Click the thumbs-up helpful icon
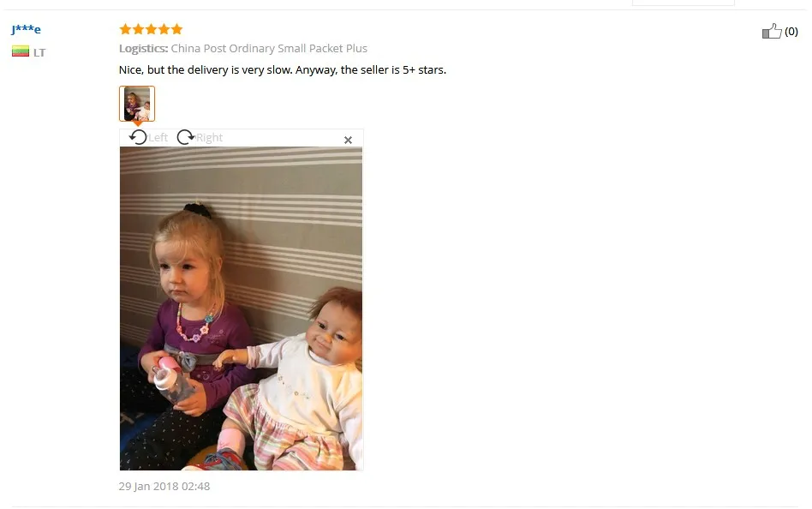Viewport: 812px width, 509px height. 772,31
